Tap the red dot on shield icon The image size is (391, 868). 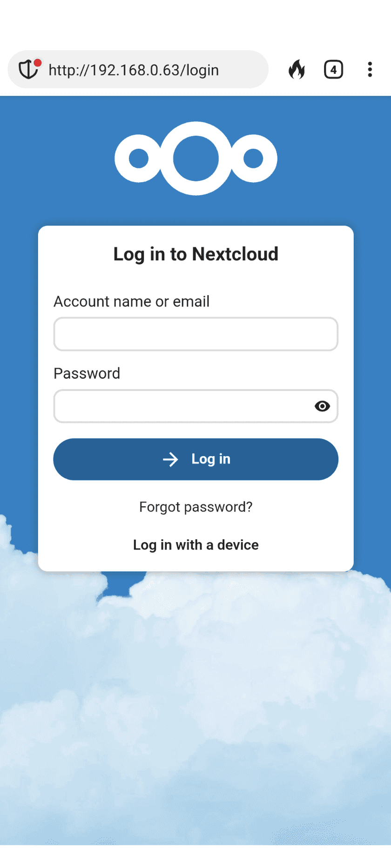pyautogui.click(x=38, y=63)
